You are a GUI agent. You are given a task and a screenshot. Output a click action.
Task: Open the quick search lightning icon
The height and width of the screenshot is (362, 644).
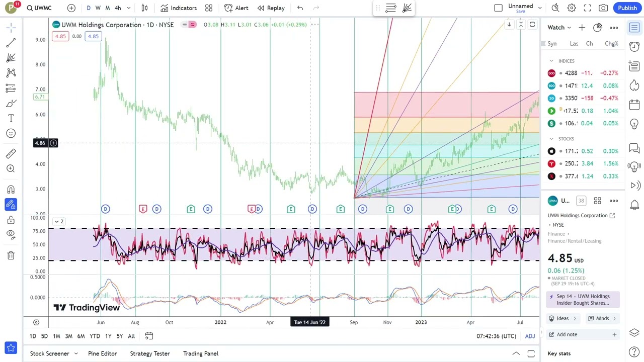pyautogui.click(x=555, y=8)
